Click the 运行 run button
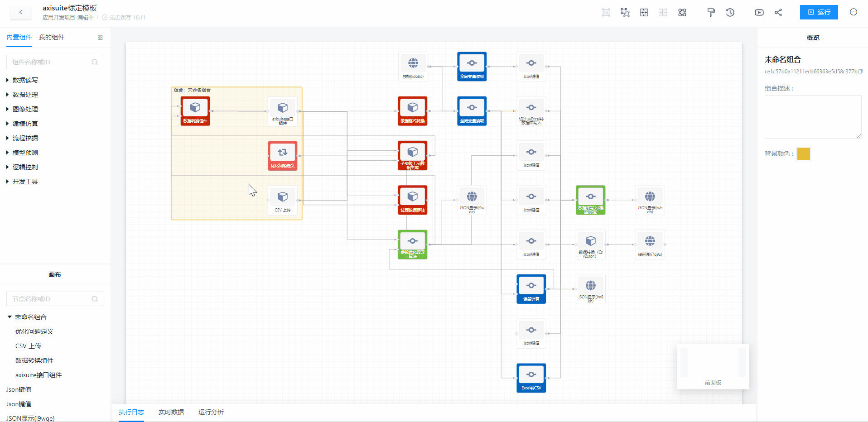Viewport: 868px width, 422px height. pos(819,12)
